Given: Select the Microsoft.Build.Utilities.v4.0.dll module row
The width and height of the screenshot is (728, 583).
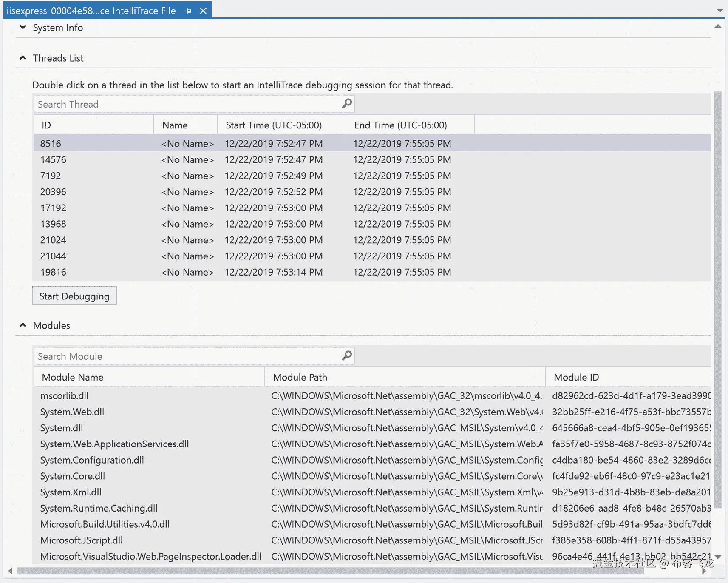Looking at the screenshot, I should (x=372, y=525).
